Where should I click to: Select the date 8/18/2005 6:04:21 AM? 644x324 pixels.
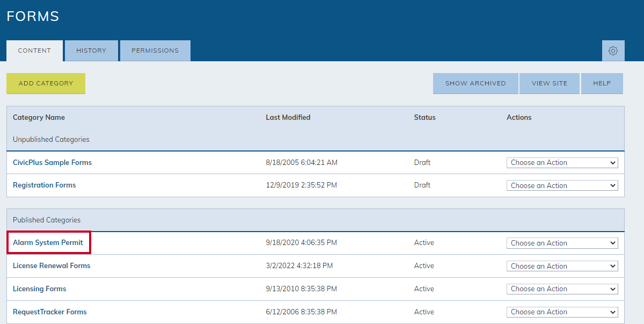click(x=302, y=162)
